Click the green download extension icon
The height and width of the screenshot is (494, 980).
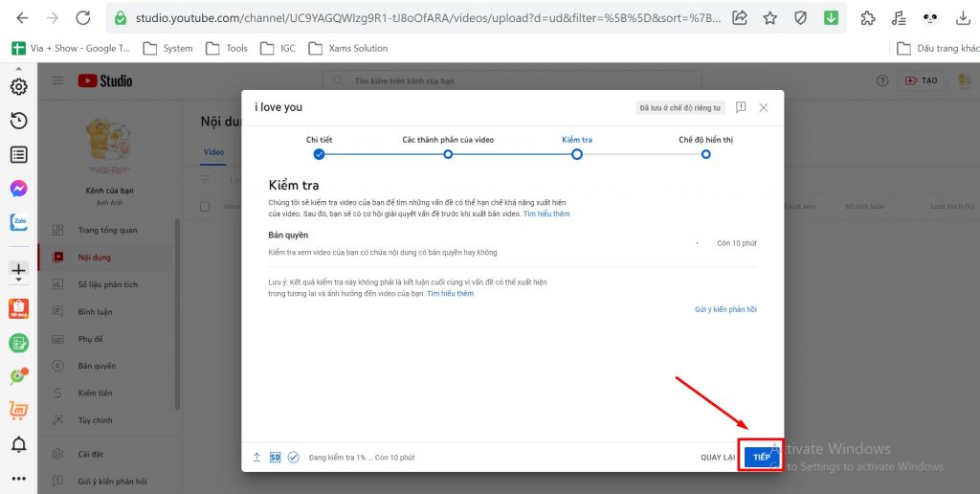pos(831,18)
